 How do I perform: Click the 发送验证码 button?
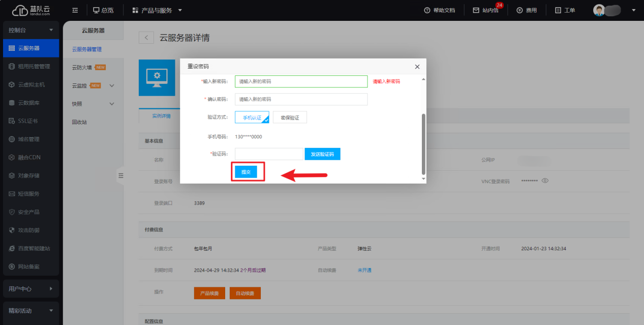[322, 154]
